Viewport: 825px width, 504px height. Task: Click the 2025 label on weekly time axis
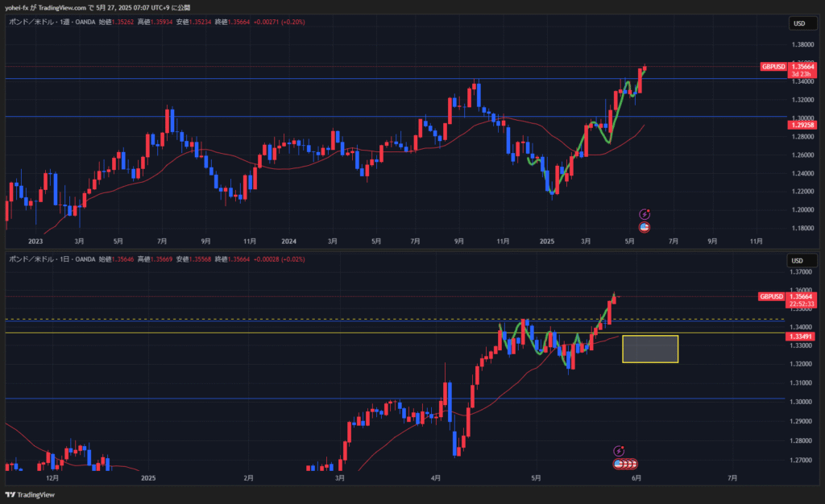[x=547, y=242]
